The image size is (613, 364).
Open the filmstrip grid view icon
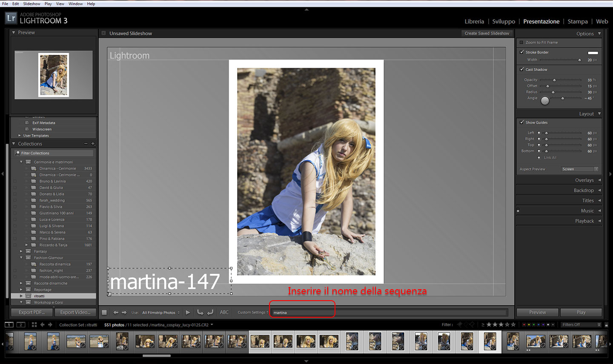point(34,325)
